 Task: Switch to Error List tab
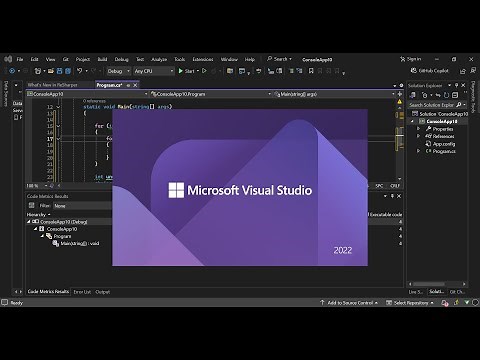(82, 292)
